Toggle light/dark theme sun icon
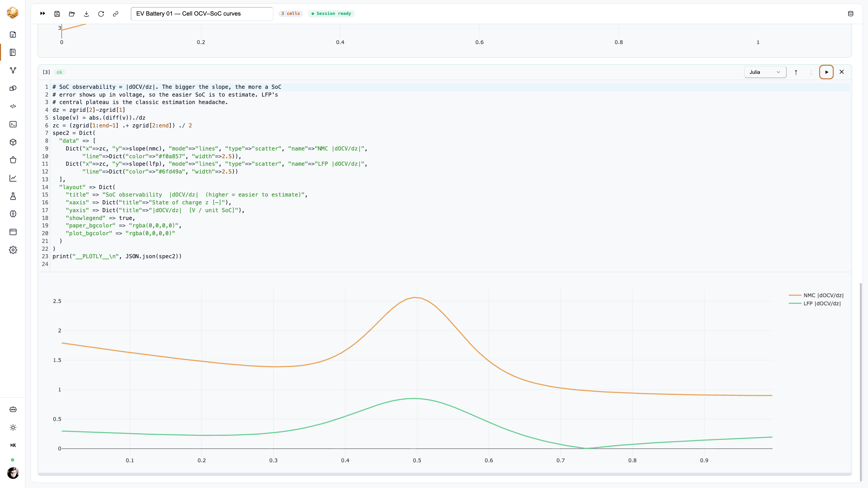 [13, 427]
